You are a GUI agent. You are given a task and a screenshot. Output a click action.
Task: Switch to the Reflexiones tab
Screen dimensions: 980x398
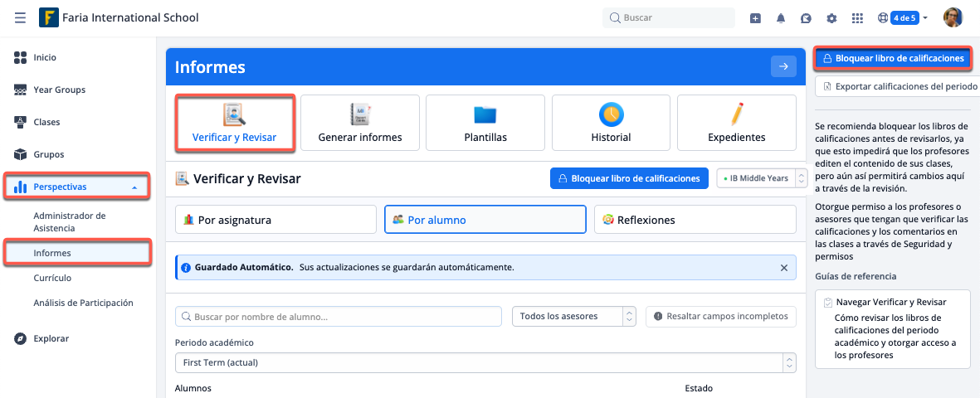695,220
